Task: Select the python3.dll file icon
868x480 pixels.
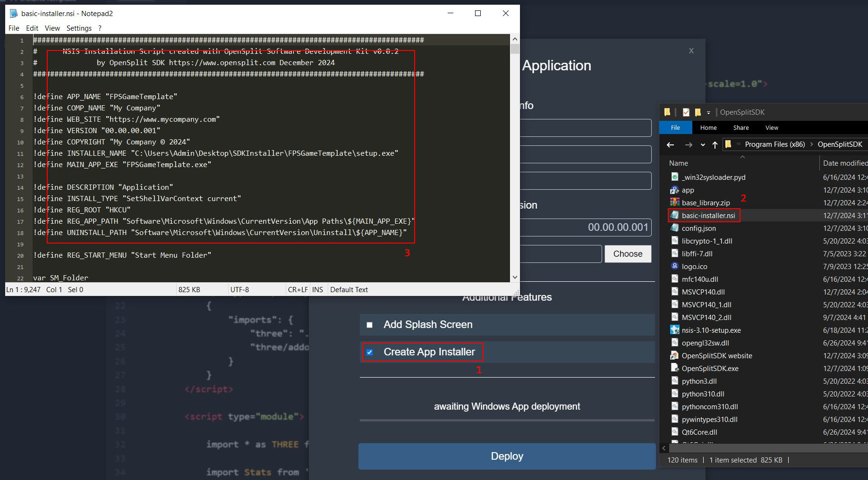Action: point(675,381)
